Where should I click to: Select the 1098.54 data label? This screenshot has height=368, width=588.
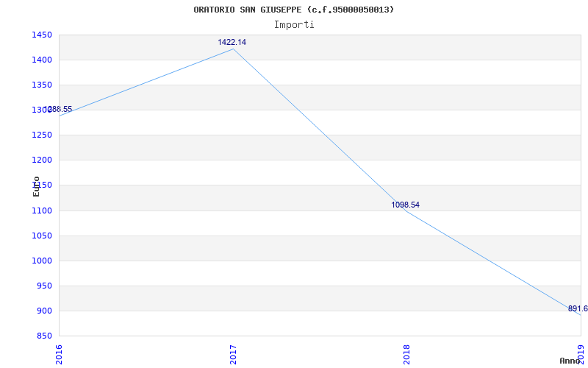pyautogui.click(x=406, y=205)
